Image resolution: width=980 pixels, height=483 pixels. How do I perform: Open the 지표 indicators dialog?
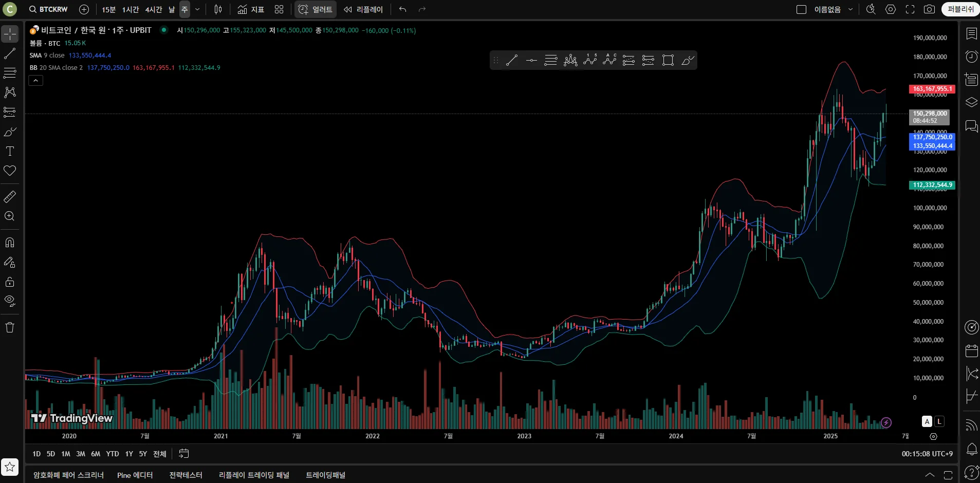click(251, 9)
